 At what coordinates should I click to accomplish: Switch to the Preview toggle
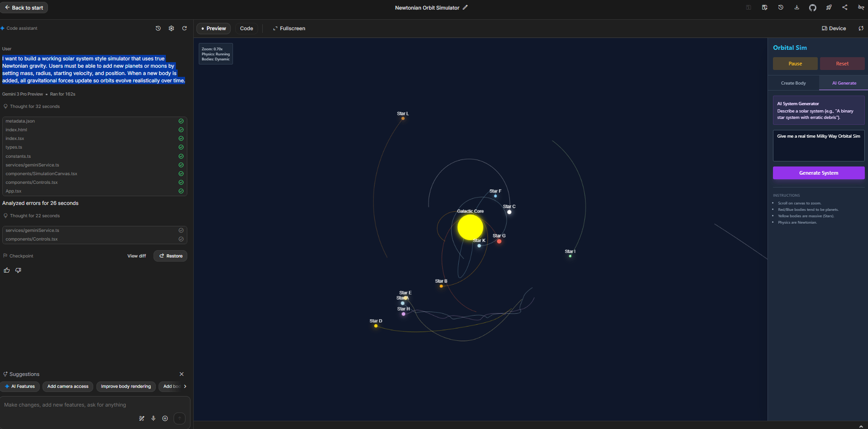213,28
